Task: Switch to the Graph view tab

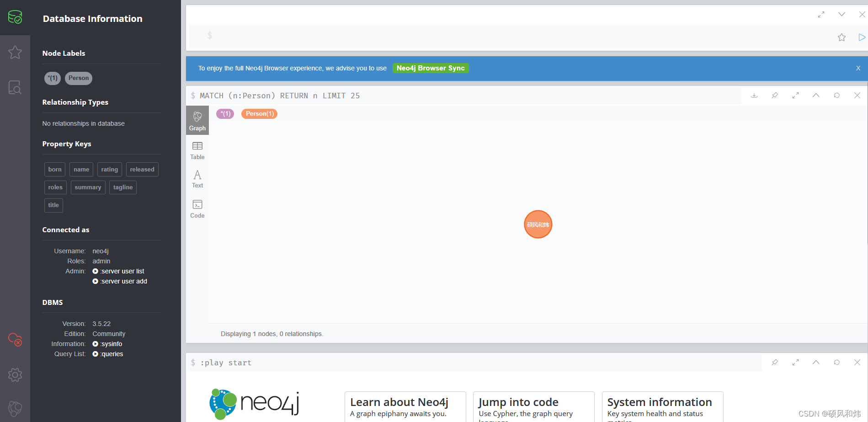Action: 197,121
